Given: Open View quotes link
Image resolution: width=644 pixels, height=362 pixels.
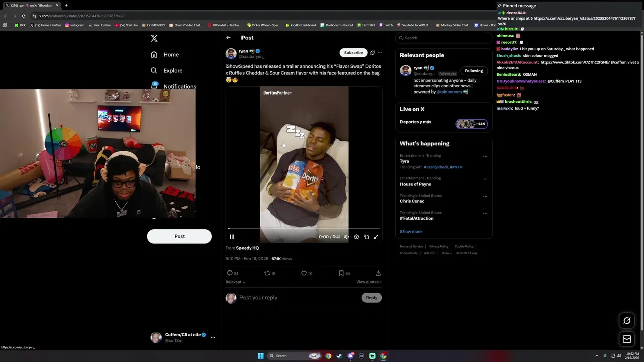Looking at the screenshot, I should click(369, 282).
